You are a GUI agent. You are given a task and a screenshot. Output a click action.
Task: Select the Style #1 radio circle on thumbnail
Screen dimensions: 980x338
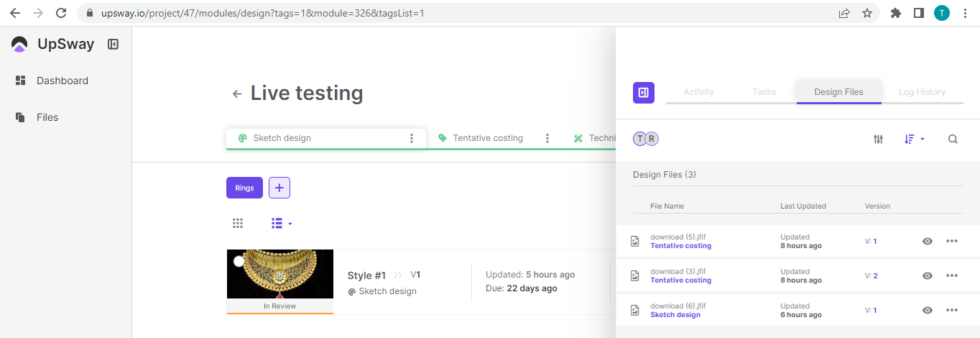(x=239, y=261)
